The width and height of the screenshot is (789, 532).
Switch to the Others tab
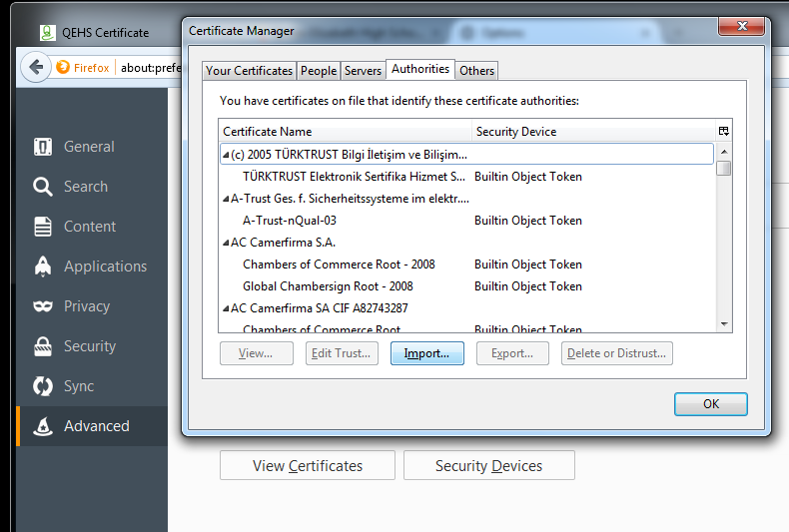coord(476,71)
